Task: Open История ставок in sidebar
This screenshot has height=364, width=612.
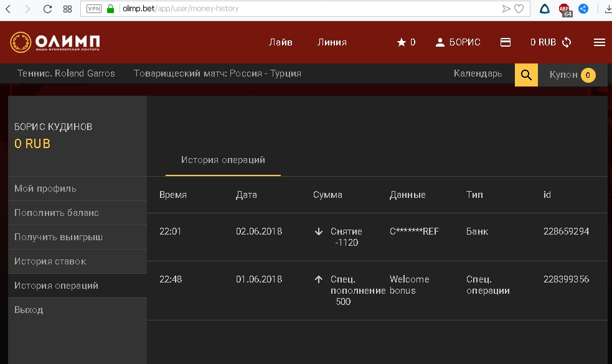Action: tap(50, 261)
